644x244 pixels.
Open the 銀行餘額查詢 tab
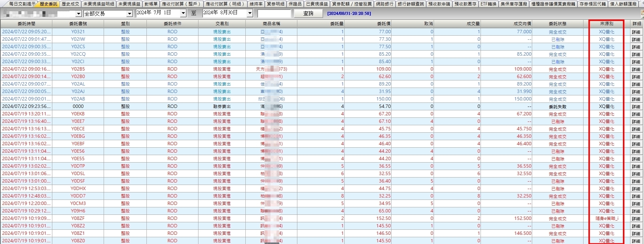pos(411,4)
